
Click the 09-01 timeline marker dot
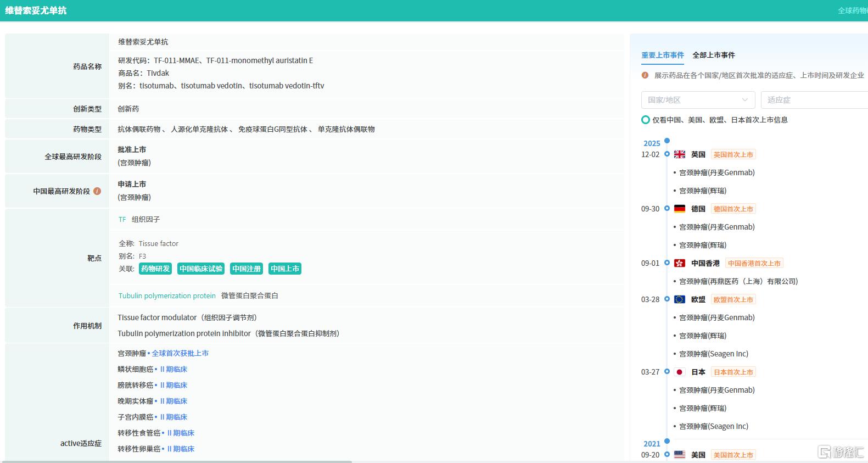click(x=667, y=263)
